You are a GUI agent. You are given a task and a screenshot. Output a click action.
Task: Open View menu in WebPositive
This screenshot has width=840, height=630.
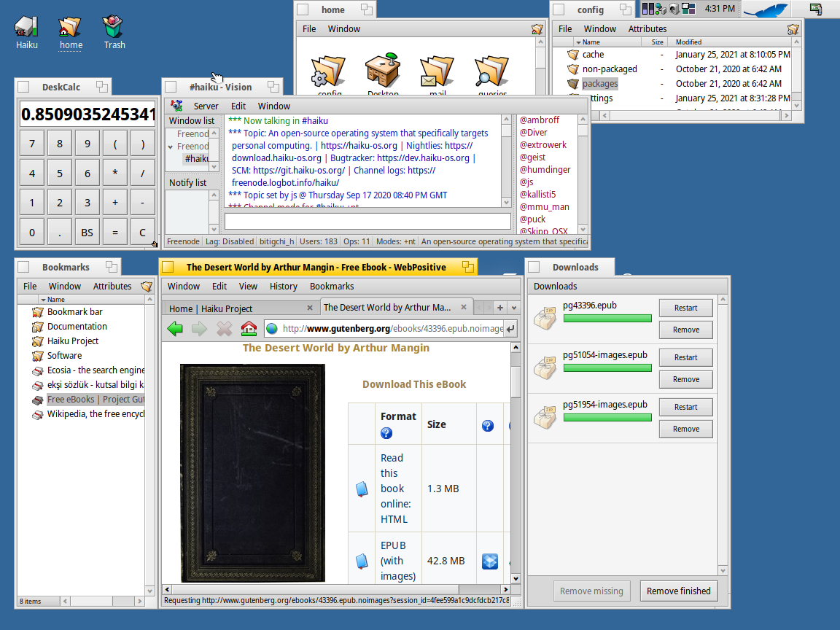(248, 286)
